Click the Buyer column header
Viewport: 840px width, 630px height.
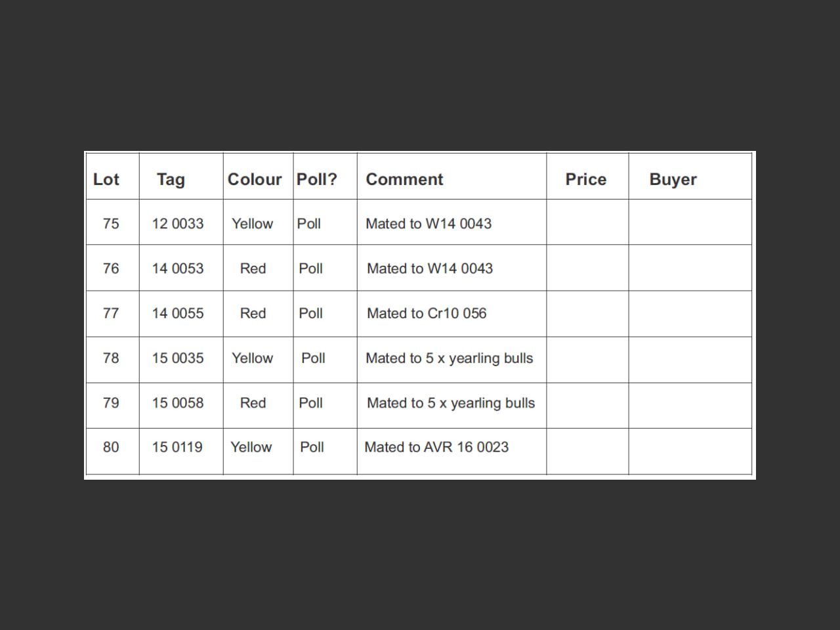[673, 179]
